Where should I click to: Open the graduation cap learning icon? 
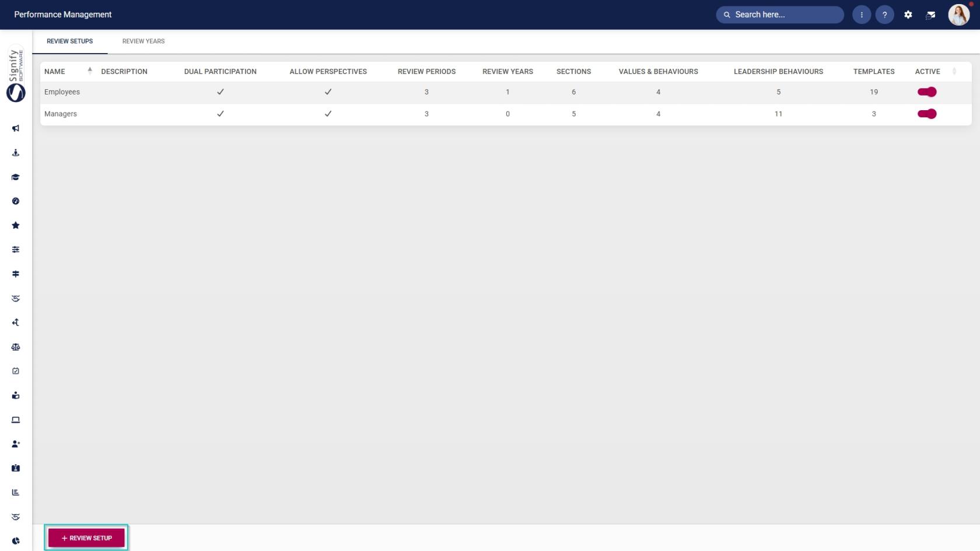tap(16, 177)
